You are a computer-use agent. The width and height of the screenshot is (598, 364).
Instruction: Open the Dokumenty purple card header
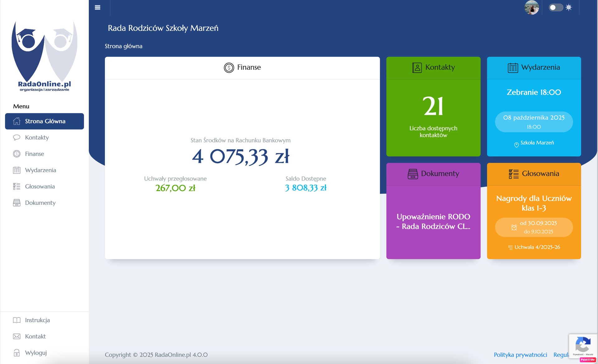pyautogui.click(x=433, y=174)
